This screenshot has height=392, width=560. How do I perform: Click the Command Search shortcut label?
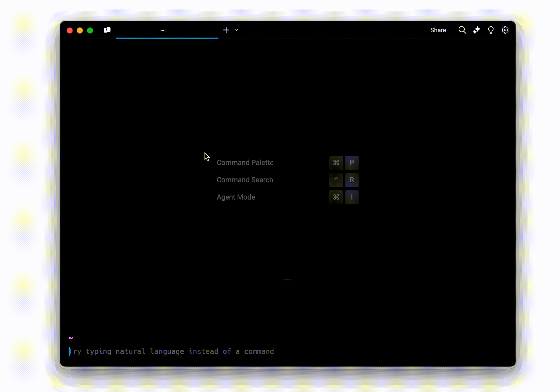tap(245, 180)
